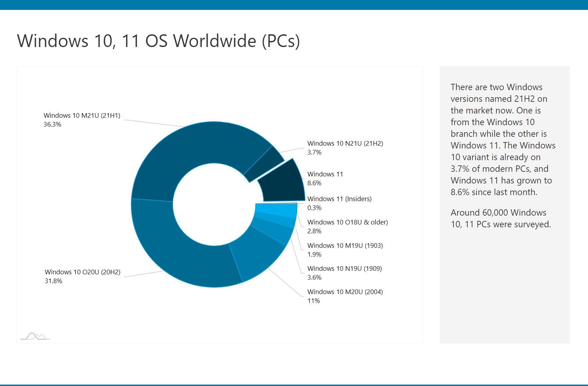
Task: Click the 11% value
Action: (x=313, y=301)
